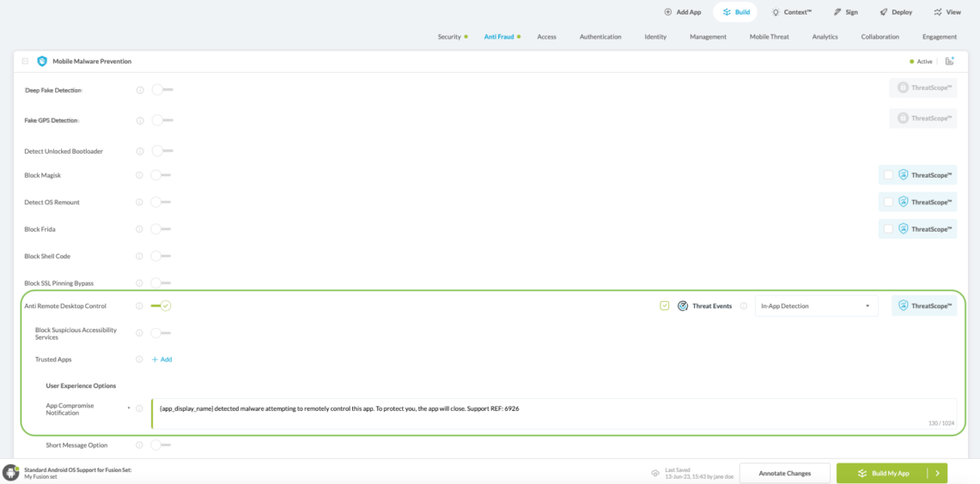The image size is (980, 484).
Task: Click the info icon next to Block Magisk
Action: 140,175
